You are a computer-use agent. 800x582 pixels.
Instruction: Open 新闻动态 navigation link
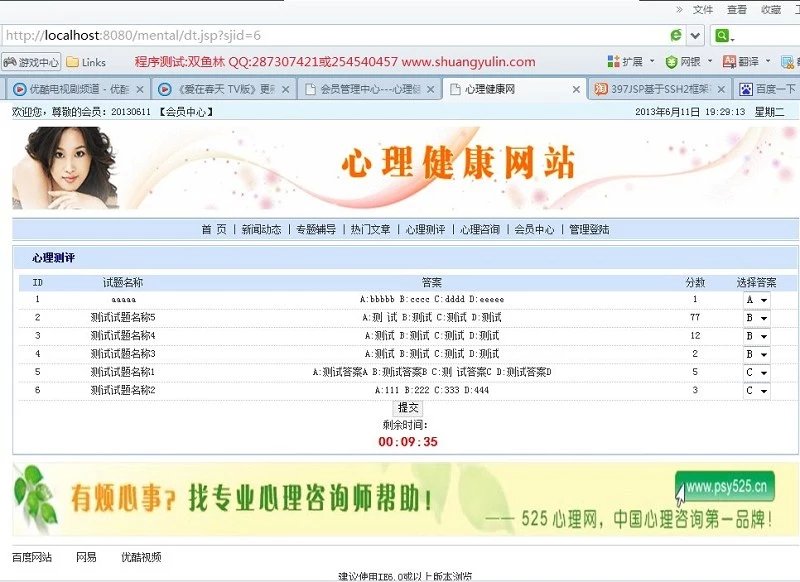pos(261,229)
